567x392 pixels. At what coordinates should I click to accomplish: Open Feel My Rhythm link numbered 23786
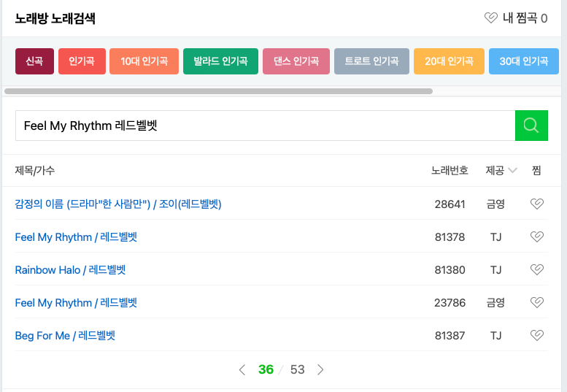[76, 303]
